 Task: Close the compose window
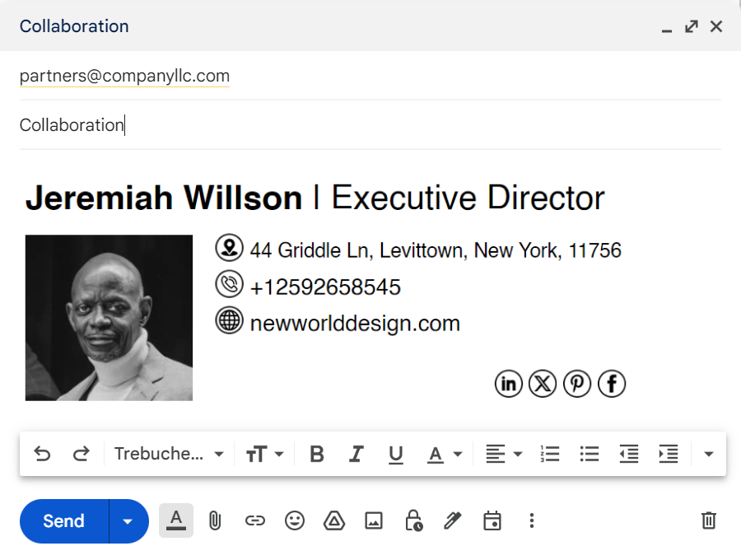[716, 26]
